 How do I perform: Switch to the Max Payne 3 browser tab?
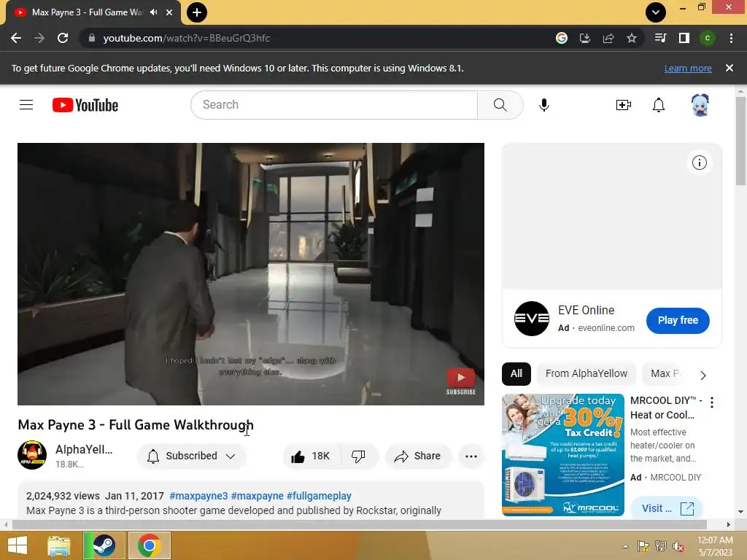click(88, 12)
